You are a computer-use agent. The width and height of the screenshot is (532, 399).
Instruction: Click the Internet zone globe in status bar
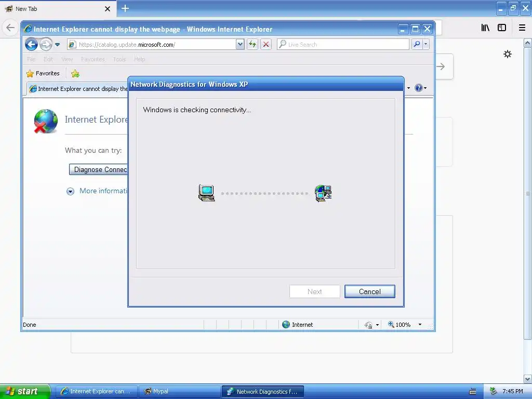point(286,324)
